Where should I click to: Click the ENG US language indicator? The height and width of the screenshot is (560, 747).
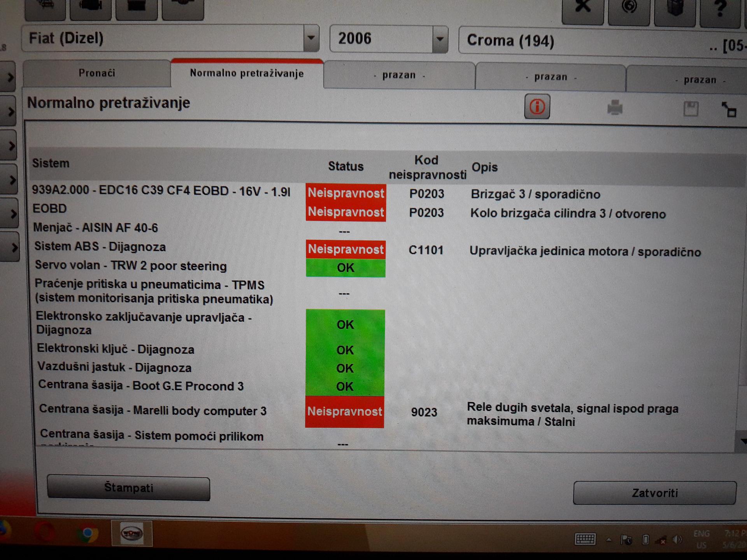[701, 539]
